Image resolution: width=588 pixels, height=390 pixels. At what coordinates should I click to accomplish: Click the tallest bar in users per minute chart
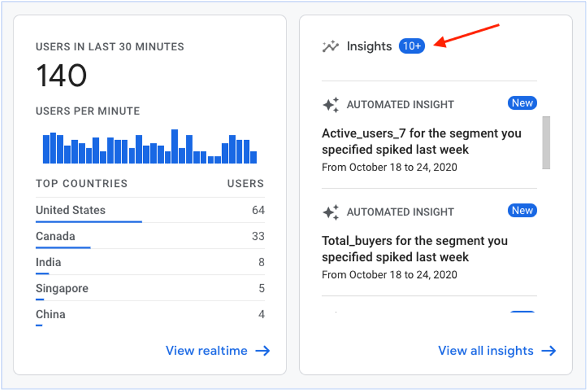click(174, 147)
